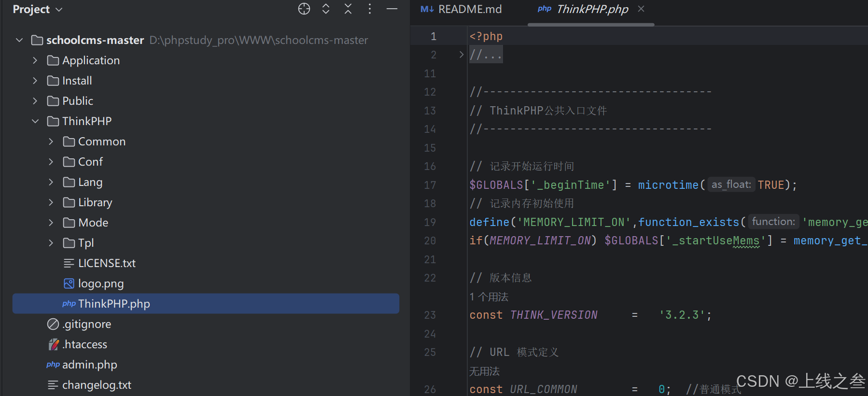The width and height of the screenshot is (868, 396).
Task: Expand the Lang folder
Action: coord(51,182)
